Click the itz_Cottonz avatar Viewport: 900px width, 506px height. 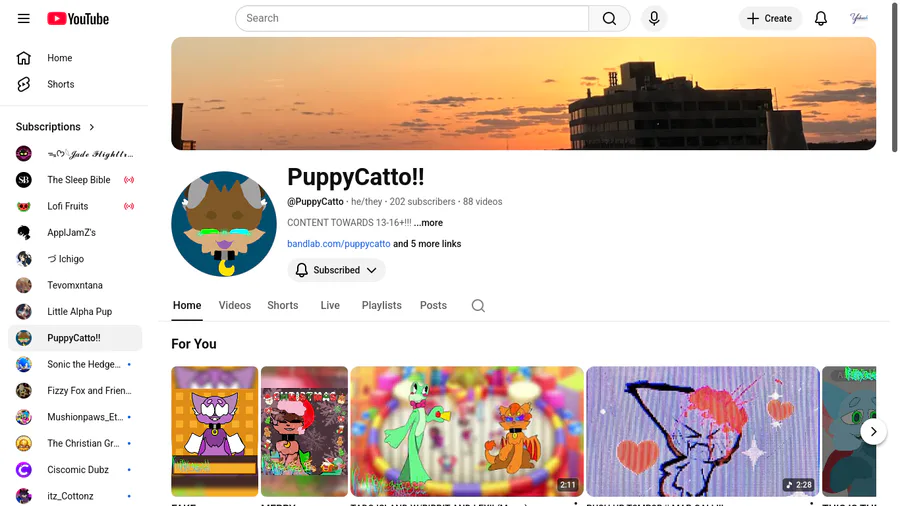click(x=24, y=496)
